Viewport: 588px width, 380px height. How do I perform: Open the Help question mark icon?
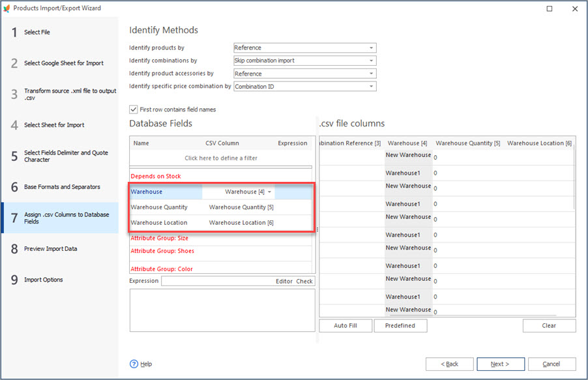(134, 364)
